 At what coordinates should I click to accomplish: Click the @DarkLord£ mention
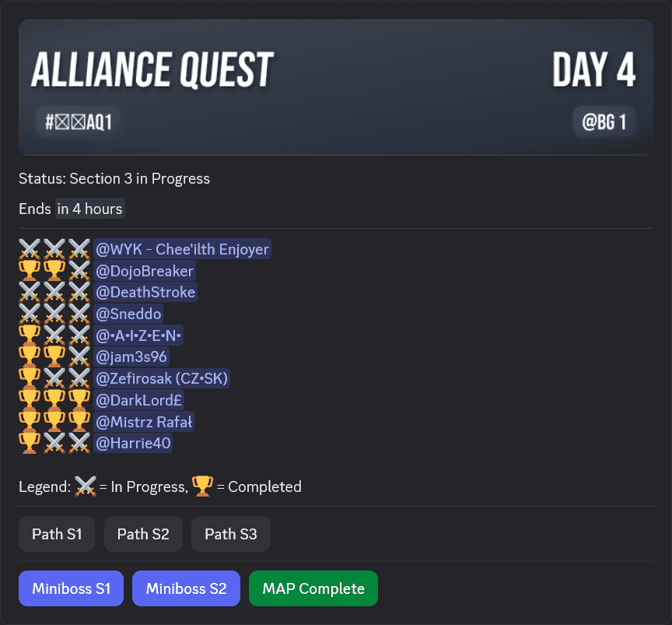click(138, 400)
